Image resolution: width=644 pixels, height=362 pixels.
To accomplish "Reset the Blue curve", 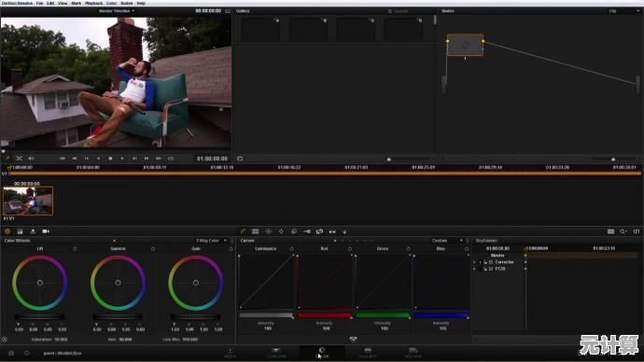I will tap(467, 249).
